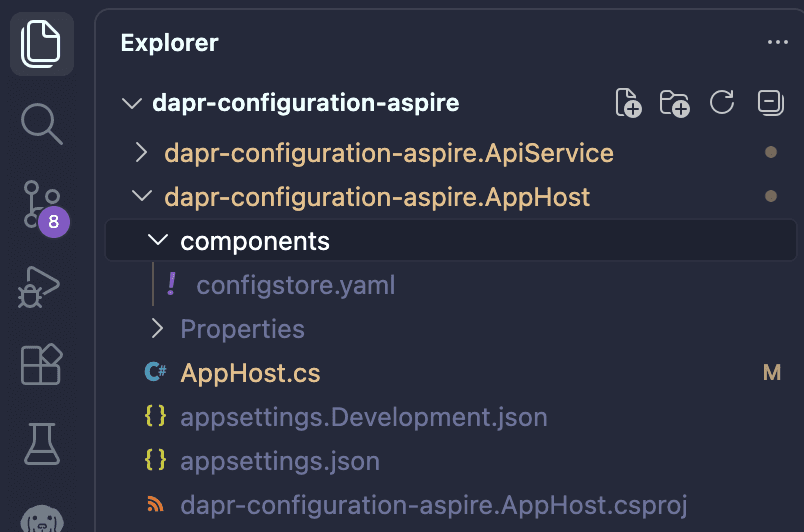Collapse the components folder chevron

158,240
